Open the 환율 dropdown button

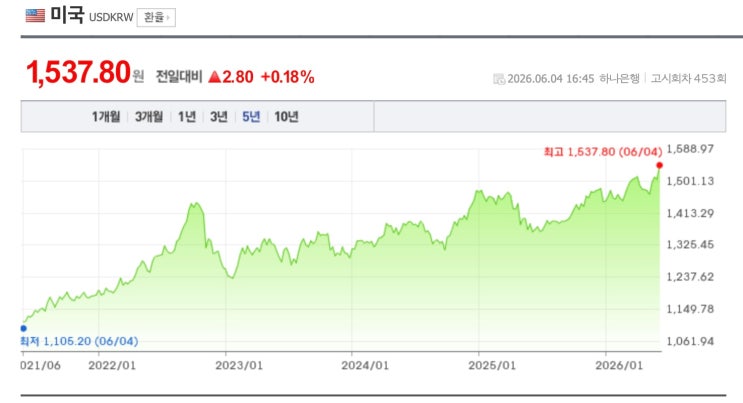pyautogui.click(x=156, y=18)
